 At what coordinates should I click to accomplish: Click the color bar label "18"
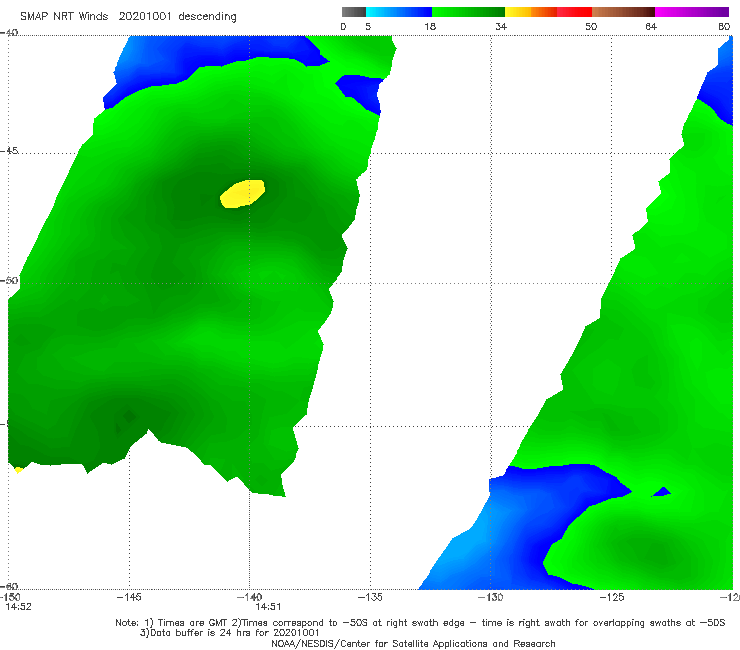pyautogui.click(x=430, y=27)
